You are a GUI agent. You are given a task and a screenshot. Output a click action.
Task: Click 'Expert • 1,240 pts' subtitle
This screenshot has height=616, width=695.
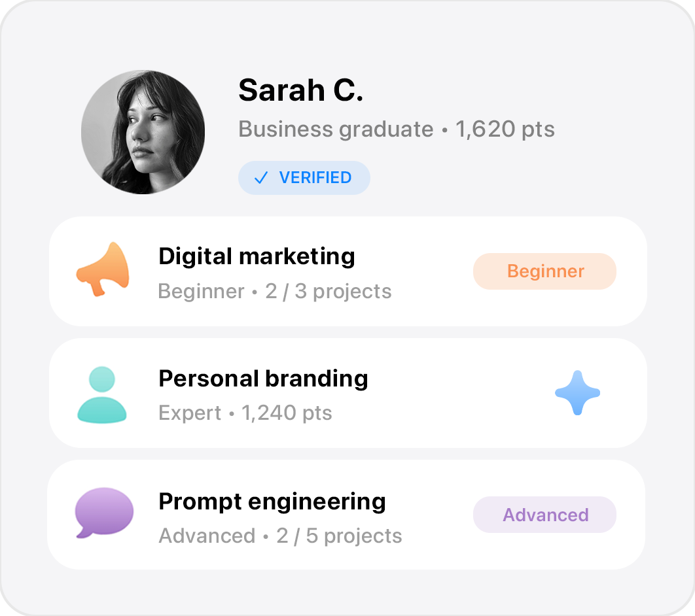[245, 413]
